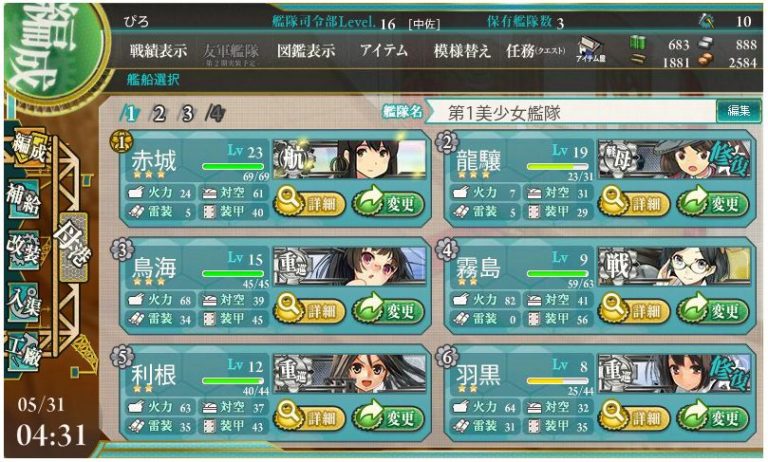Switch to fleet tab 2

158,114
